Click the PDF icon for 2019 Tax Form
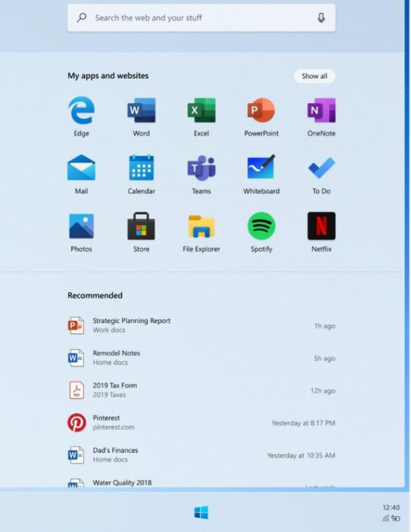 (x=77, y=390)
